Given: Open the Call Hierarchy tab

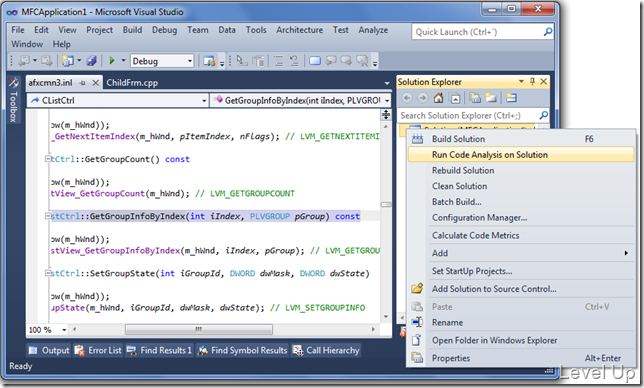Looking at the screenshot, I should (326, 350).
